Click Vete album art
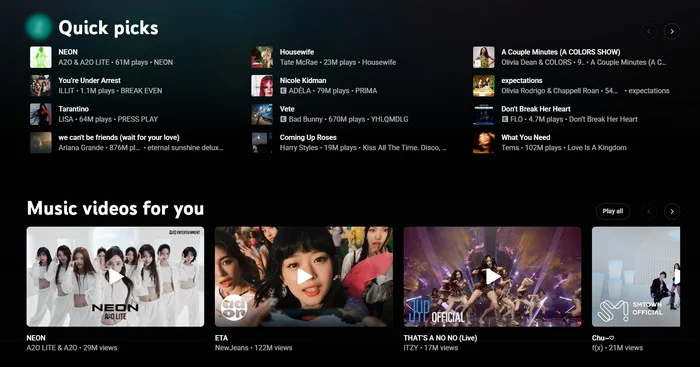Viewport: 700px width, 367px height. coord(262,114)
